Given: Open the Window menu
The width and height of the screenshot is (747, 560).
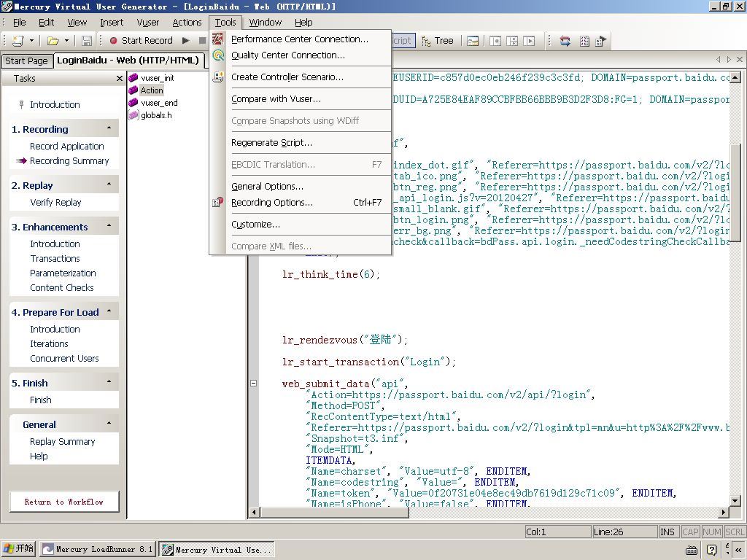Looking at the screenshot, I should click(265, 23).
